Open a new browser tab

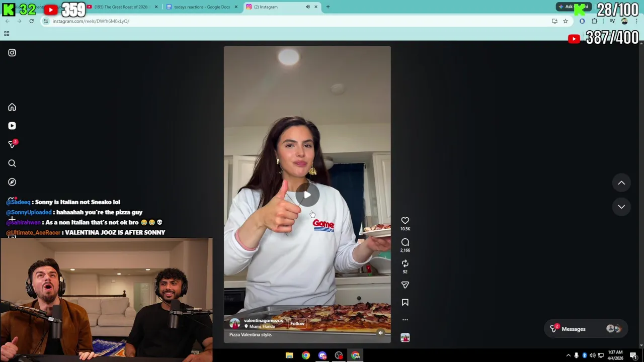click(x=328, y=7)
